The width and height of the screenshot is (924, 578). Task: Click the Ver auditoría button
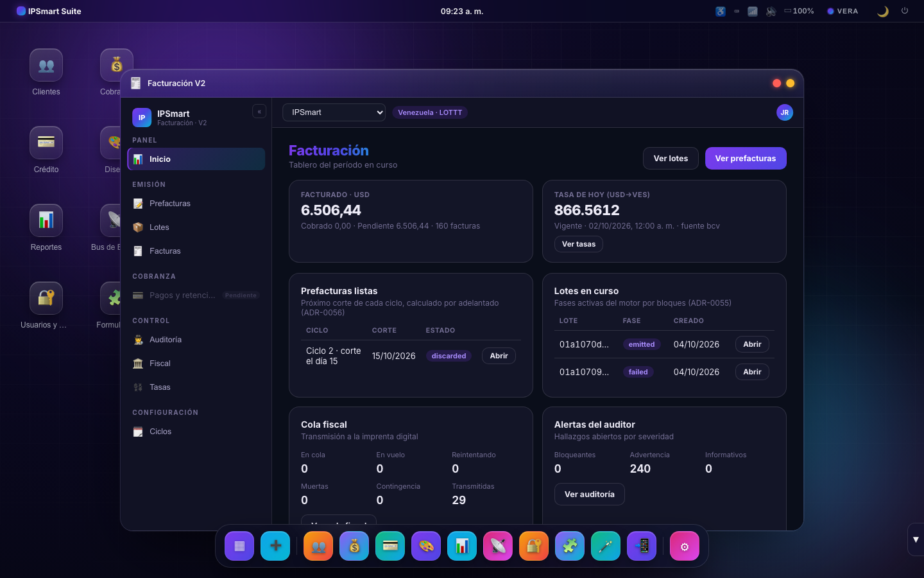tap(590, 495)
